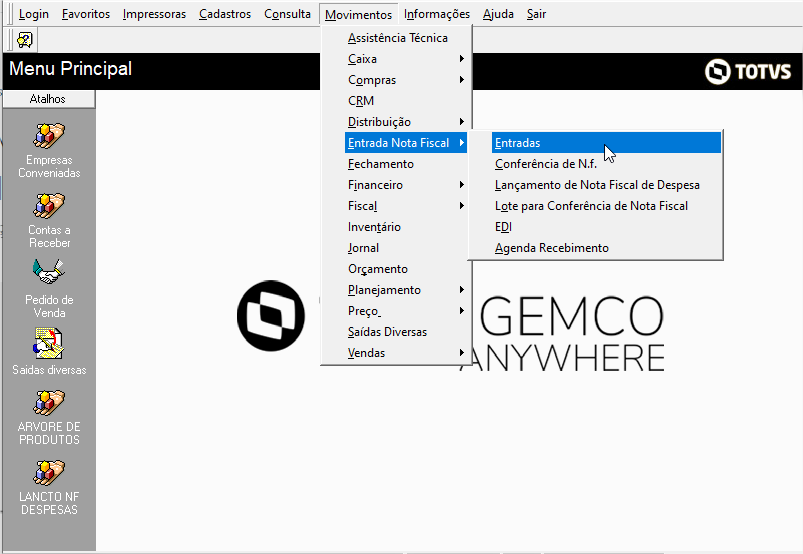Open the Cadastros menu
The width and height of the screenshot is (803, 554).
point(225,14)
